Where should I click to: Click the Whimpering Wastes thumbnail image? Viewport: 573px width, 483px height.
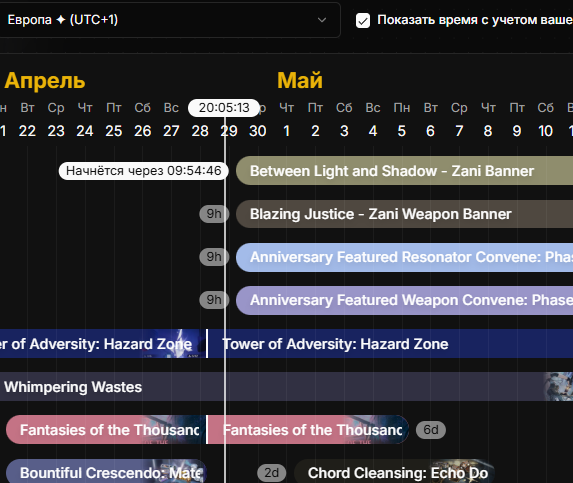558,387
